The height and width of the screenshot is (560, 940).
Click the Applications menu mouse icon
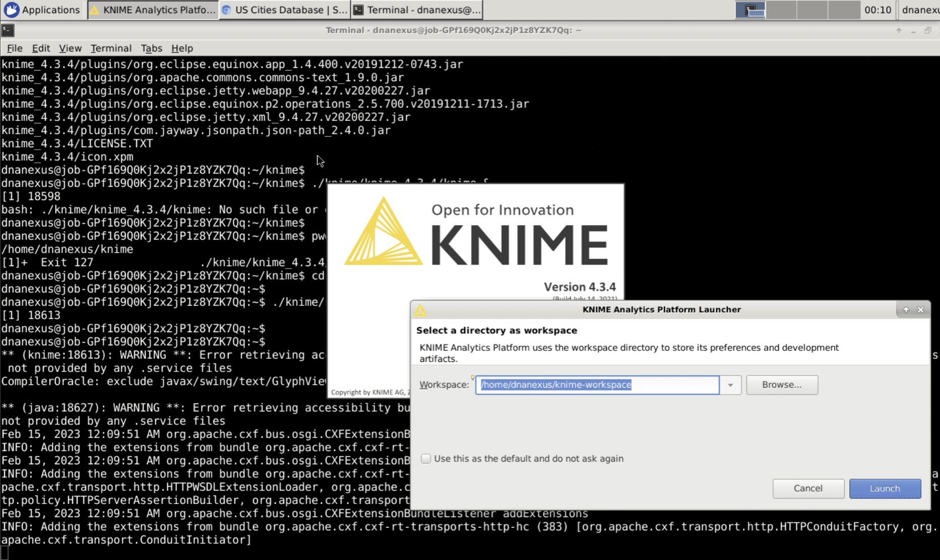click(12, 10)
